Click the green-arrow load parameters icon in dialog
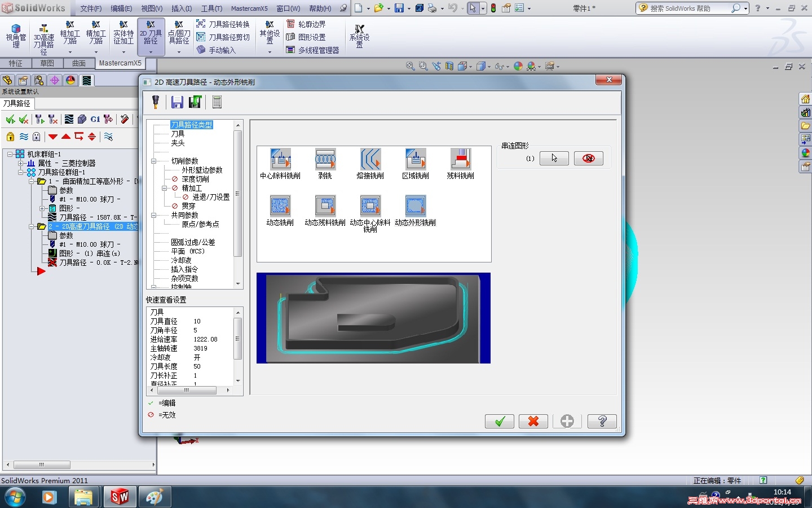 pos(195,102)
